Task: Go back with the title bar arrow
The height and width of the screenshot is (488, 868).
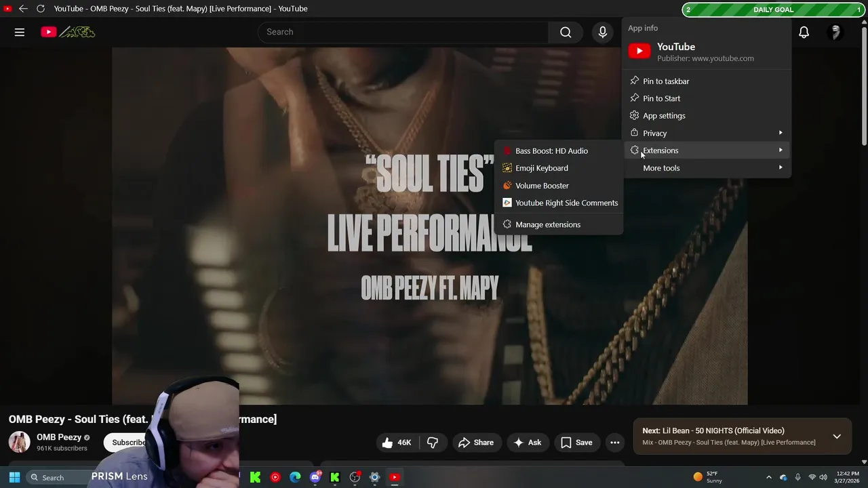Action: [23, 9]
